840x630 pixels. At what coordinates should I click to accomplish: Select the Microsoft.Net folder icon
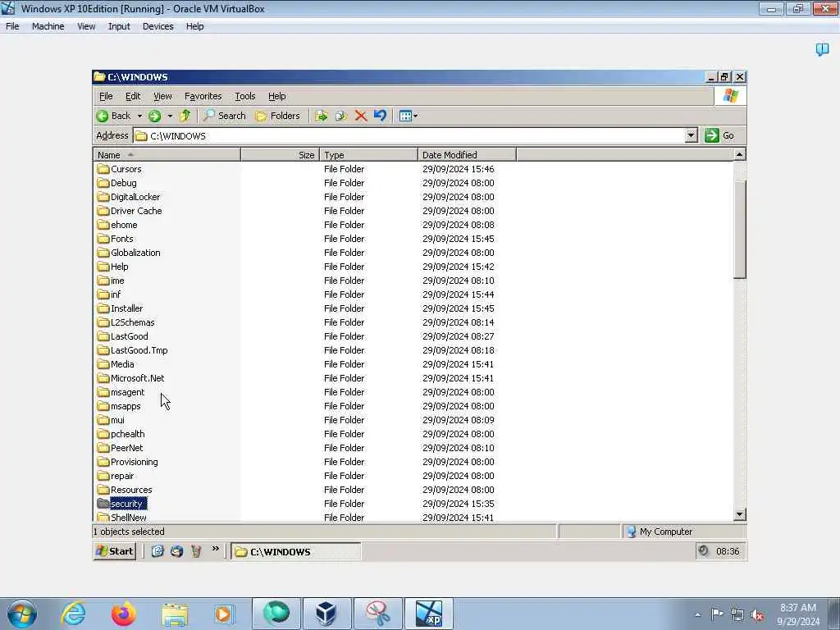[103, 377]
